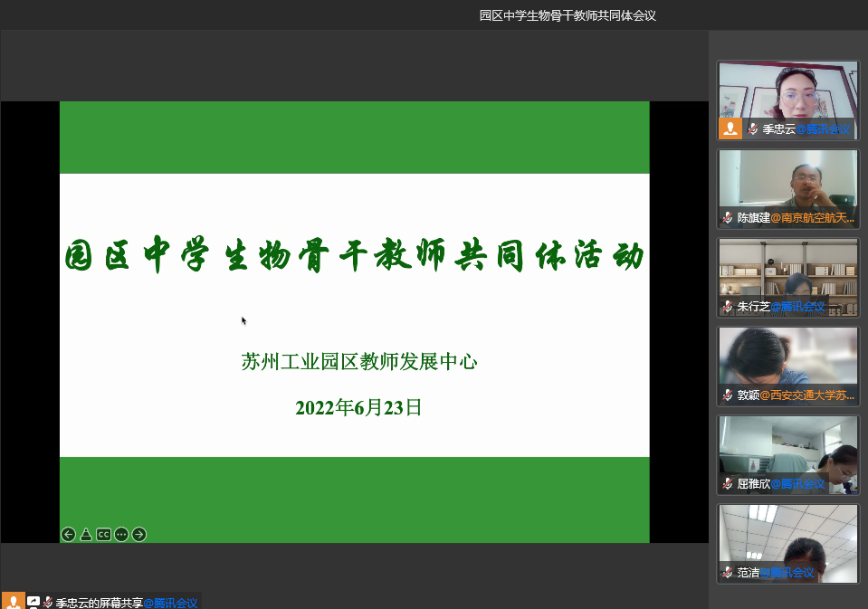Click muted mic icon on 范洁's video
The image size is (868, 609).
coord(728,573)
